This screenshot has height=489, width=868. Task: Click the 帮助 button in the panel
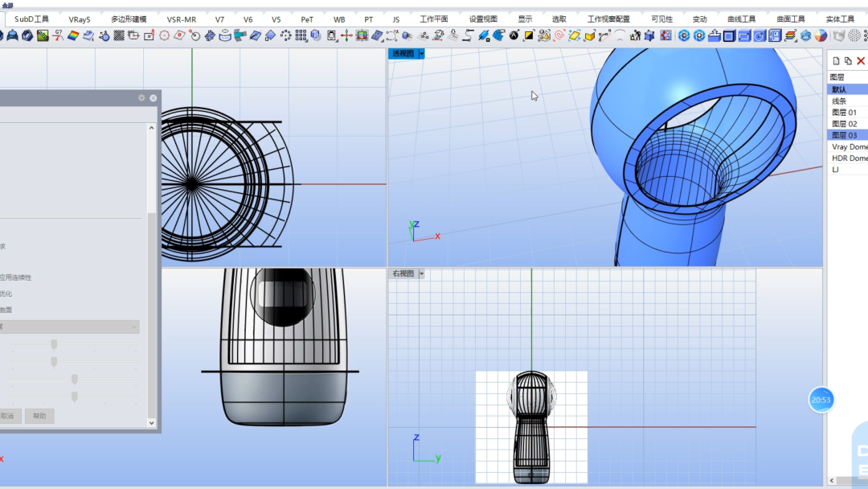tap(39, 416)
